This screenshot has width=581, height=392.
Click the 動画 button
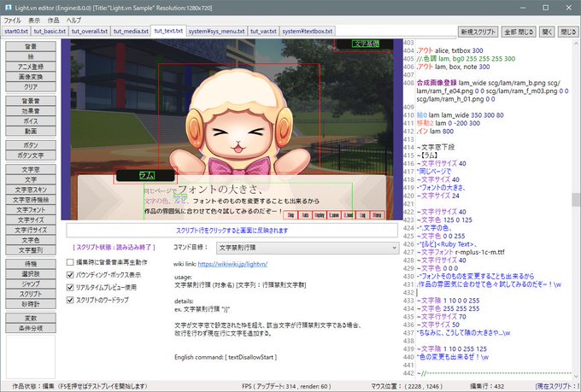[31, 131]
